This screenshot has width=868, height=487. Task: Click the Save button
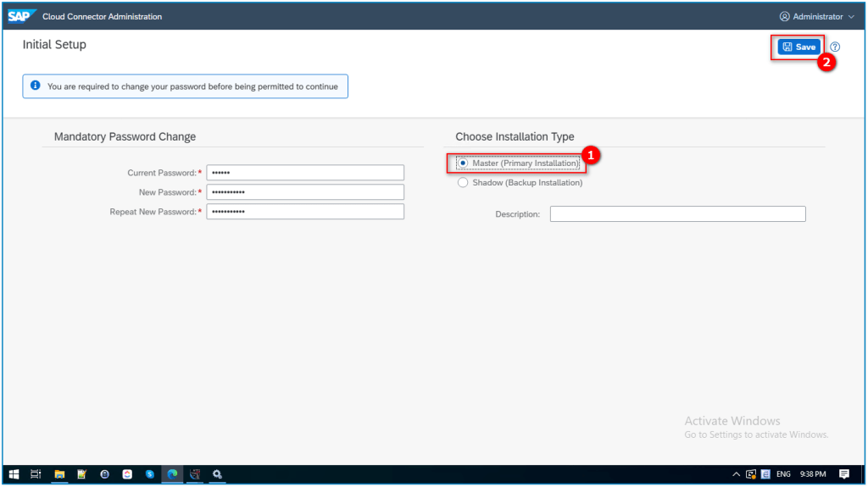click(x=798, y=47)
